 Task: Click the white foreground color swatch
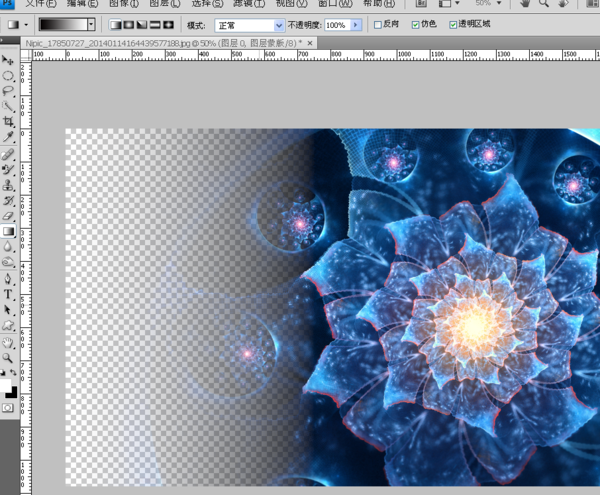tap(5, 384)
